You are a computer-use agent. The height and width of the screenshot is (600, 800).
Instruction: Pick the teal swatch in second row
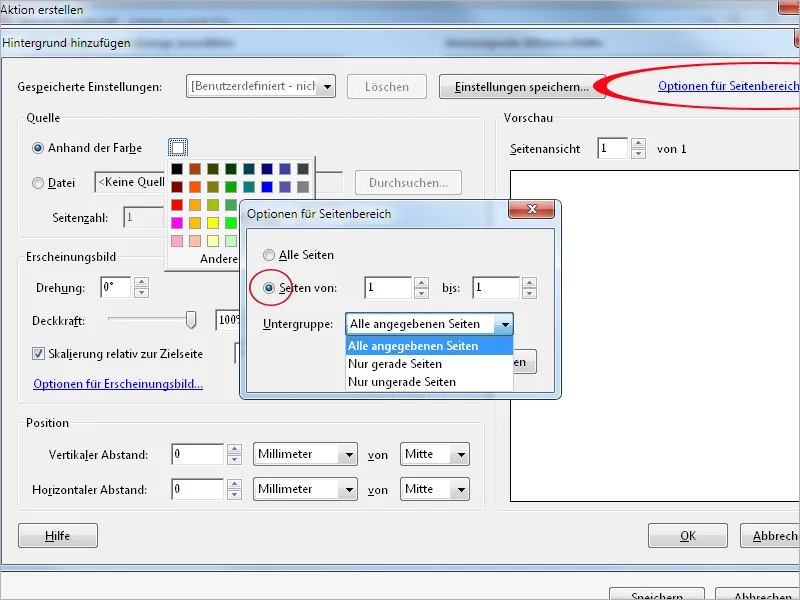coord(249,187)
